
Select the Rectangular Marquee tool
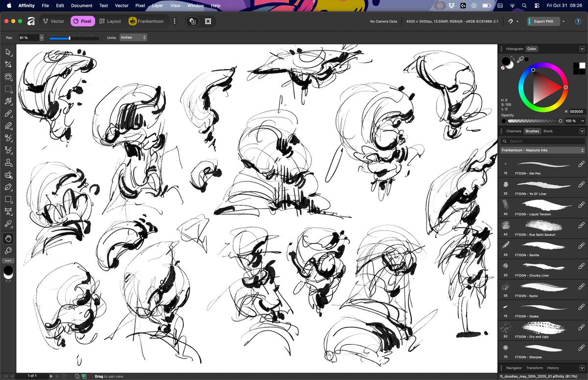[x=8, y=89]
